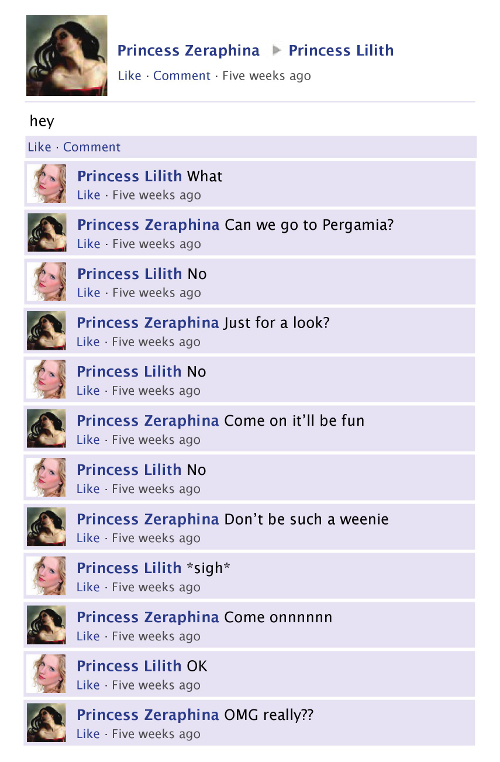Click Comment link below the 'hey' post
Viewport: 500px width, 762px height.
pos(92,147)
